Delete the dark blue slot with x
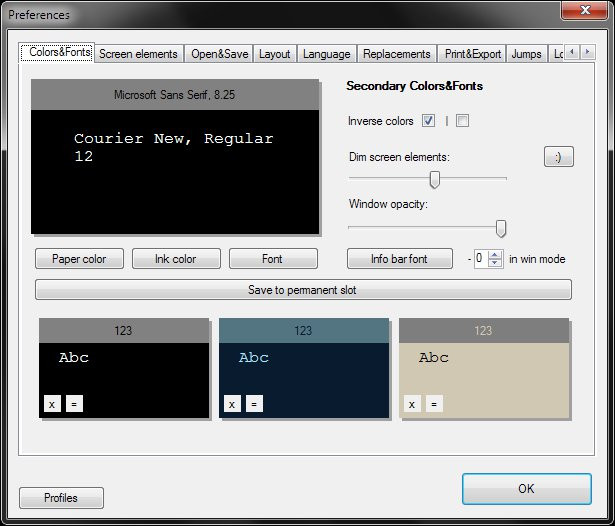615x526 pixels. 232,404
